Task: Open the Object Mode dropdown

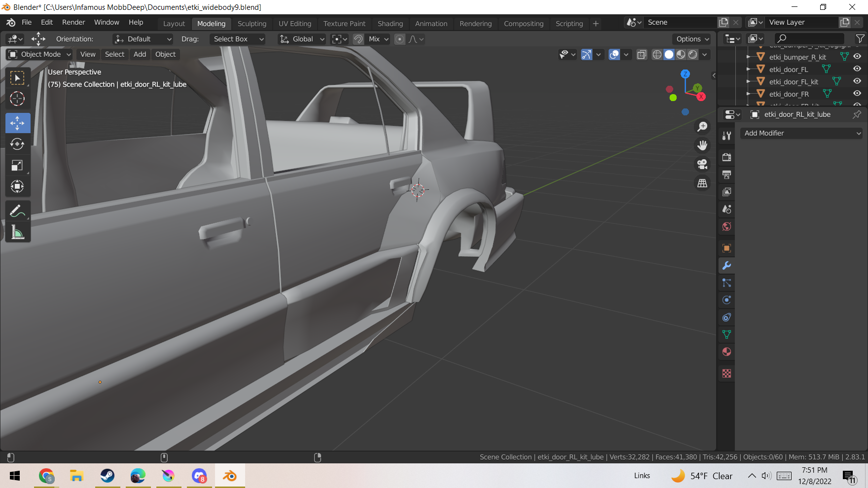Action: tap(39, 54)
